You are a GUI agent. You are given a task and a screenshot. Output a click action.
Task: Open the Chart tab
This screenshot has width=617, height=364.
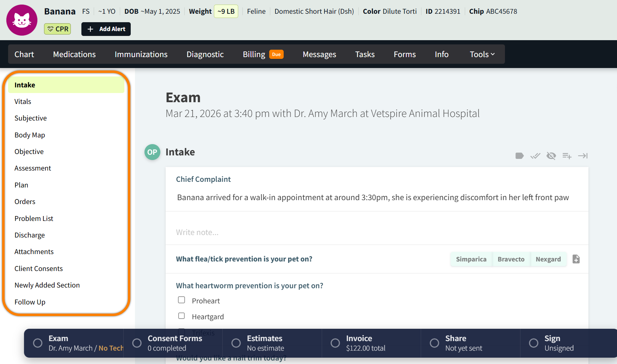tap(24, 54)
